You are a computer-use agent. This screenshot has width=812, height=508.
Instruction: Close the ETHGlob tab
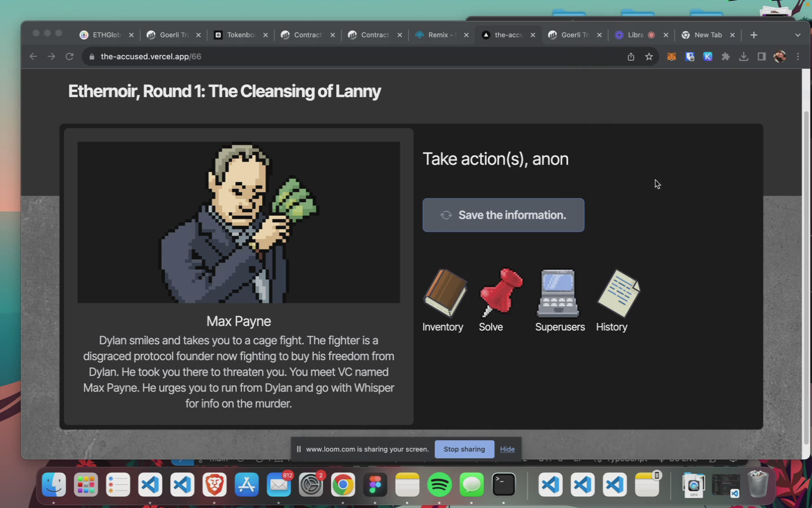(x=131, y=35)
